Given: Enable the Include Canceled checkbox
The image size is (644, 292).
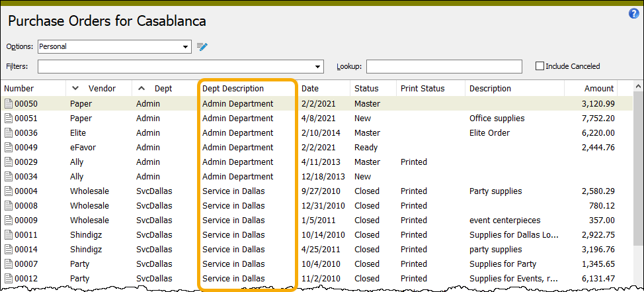Looking at the screenshot, I should [540, 66].
